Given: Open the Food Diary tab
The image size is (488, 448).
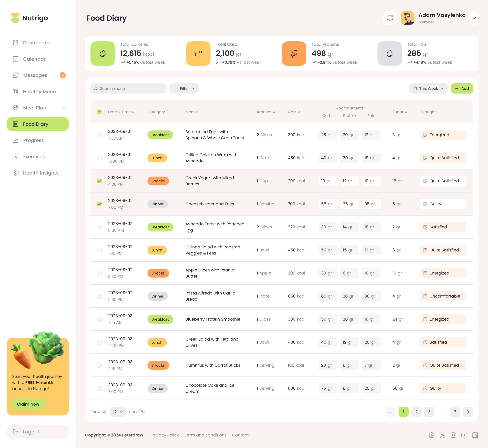Looking at the screenshot, I should [38, 124].
